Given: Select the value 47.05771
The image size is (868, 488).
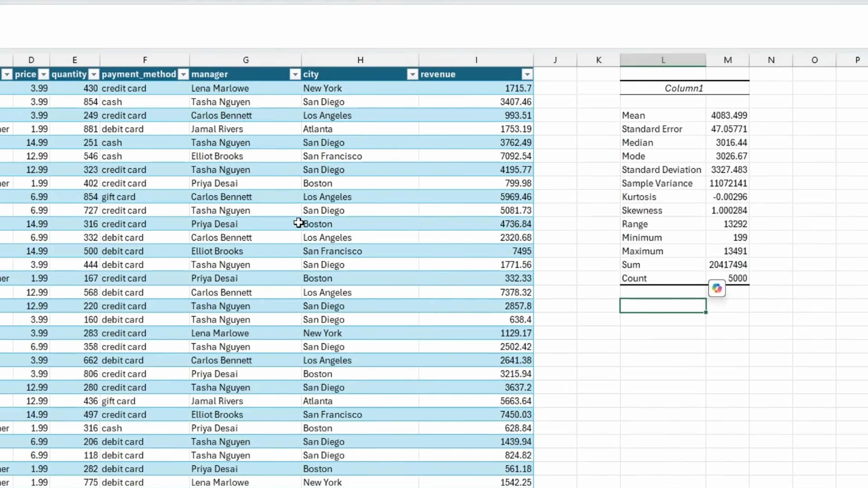Looking at the screenshot, I should (728, 129).
